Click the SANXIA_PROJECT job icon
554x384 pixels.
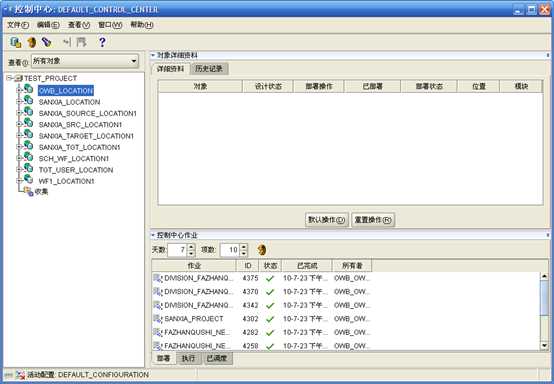157,319
